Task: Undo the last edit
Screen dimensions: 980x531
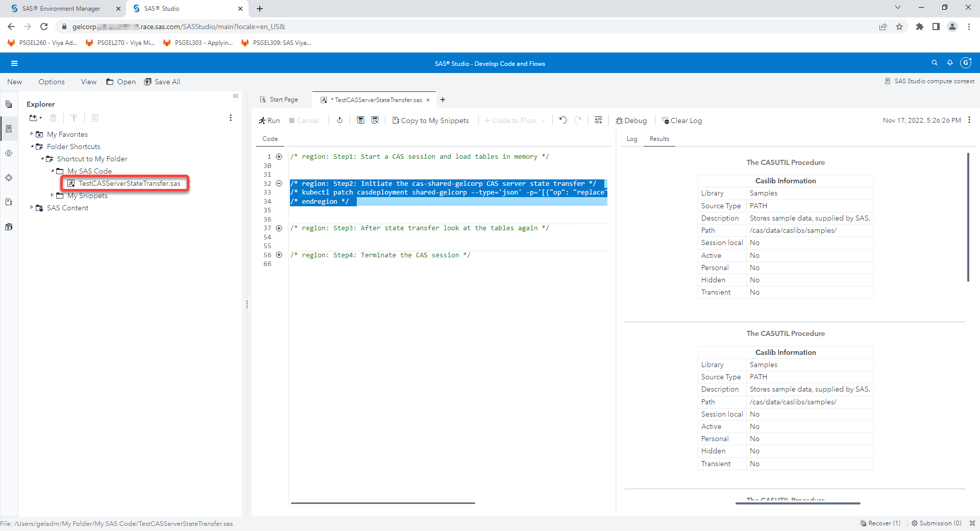Action: [563, 120]
